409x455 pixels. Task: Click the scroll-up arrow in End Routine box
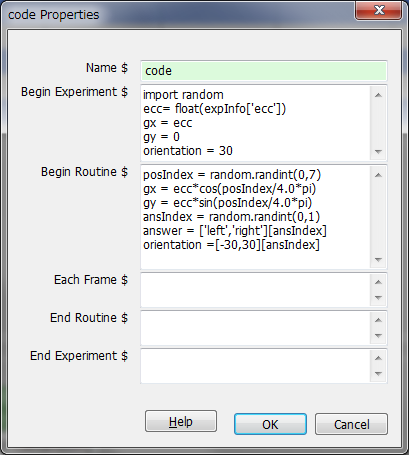[378, 320]
